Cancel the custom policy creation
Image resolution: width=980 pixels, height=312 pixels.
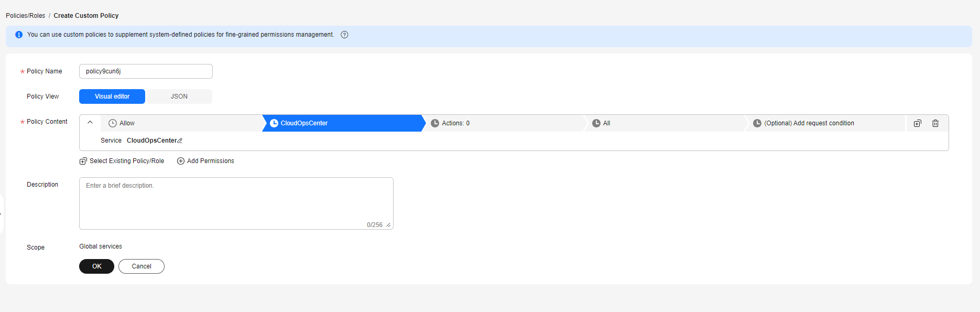point(141,266)
